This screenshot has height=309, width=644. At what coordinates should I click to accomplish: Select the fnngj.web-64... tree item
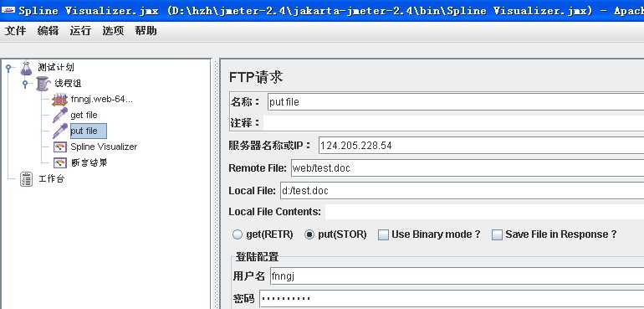pyautogui.click(x=101, y=99)
